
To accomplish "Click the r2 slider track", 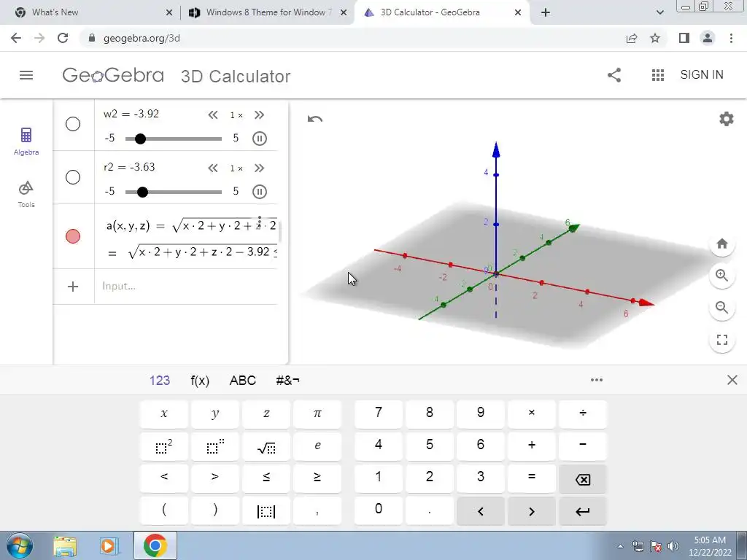I will pos(174,192).
